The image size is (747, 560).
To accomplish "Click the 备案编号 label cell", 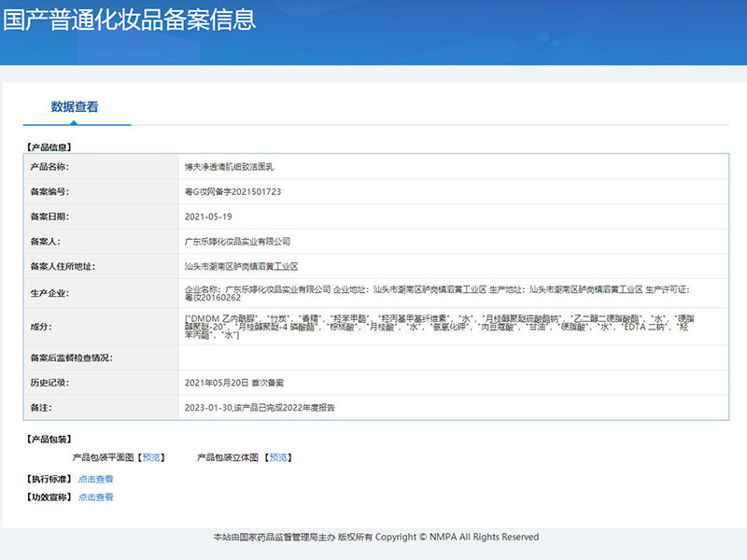I will (101, 191).
